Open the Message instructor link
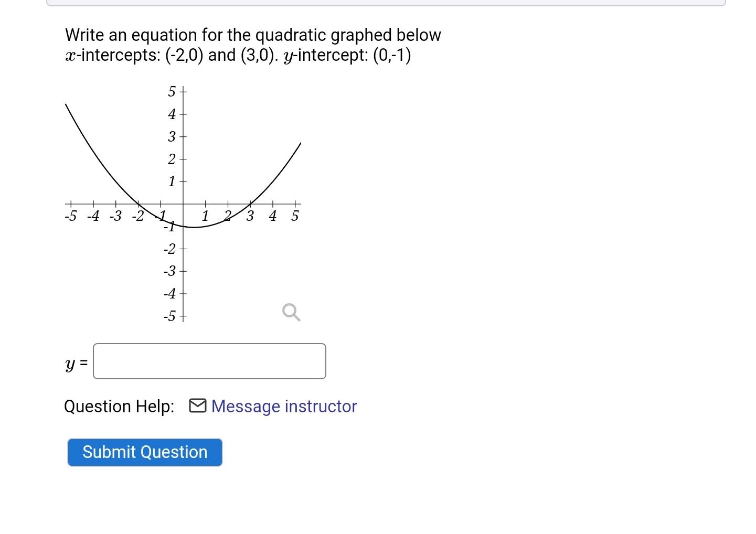 [283, 405]
